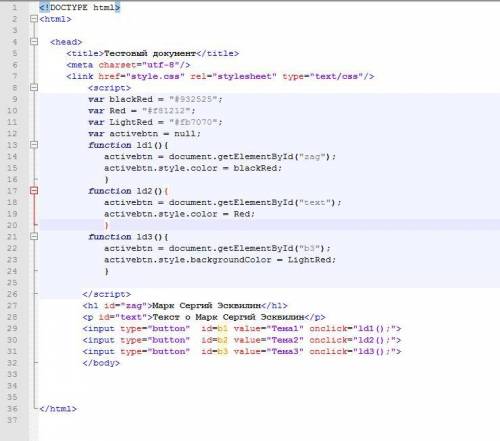Click the closing html tag

[x=58, y=409]
